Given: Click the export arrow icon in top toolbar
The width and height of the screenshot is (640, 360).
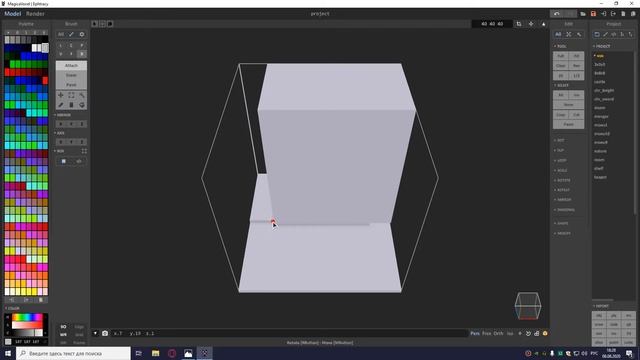Looking at the screenshot, I should coord(613,14).
